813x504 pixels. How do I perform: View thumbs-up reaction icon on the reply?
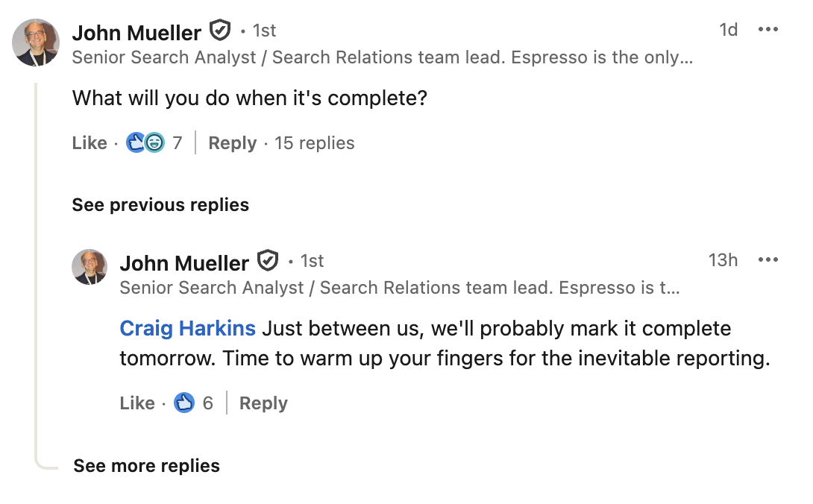[x=184, y=403]
